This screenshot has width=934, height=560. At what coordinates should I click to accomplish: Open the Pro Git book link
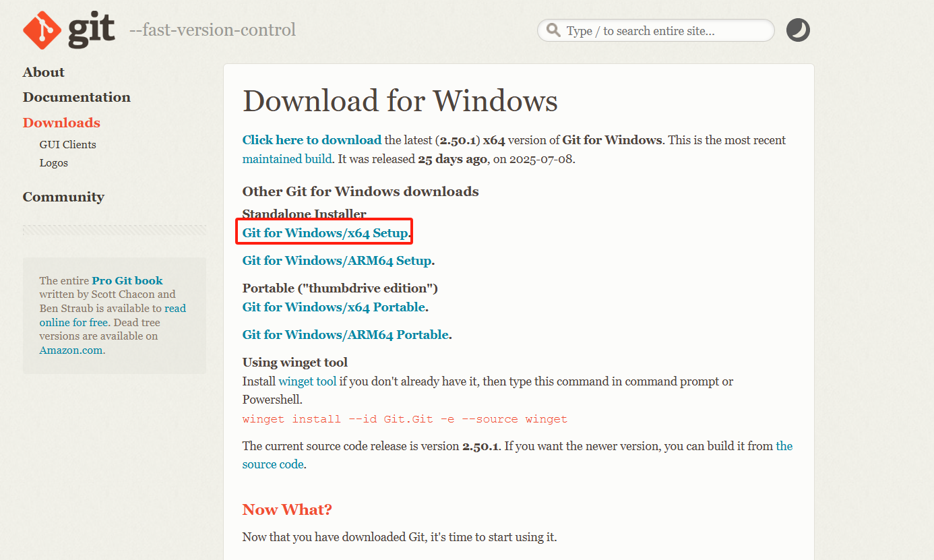point(127,280)
